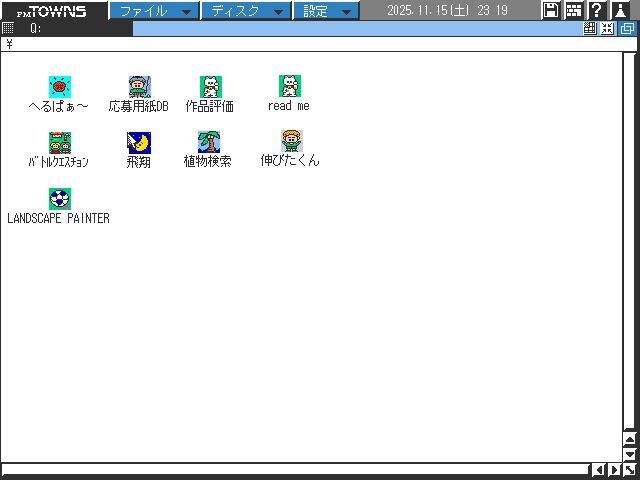Viewport: 640px width, 480px height.
Task: Launch the LANDSCAPE PAINTER ball icon
Action: click(x=60, y=199)
